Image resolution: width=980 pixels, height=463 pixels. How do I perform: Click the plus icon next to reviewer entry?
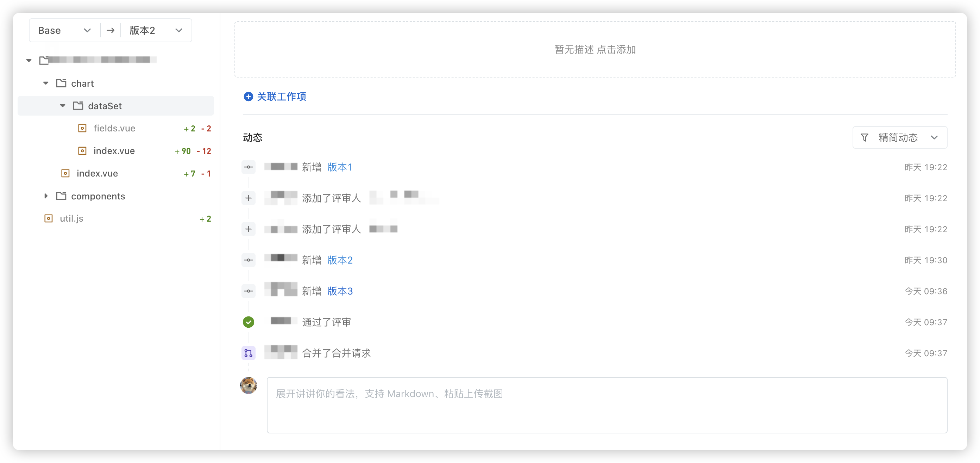(249, 198)
